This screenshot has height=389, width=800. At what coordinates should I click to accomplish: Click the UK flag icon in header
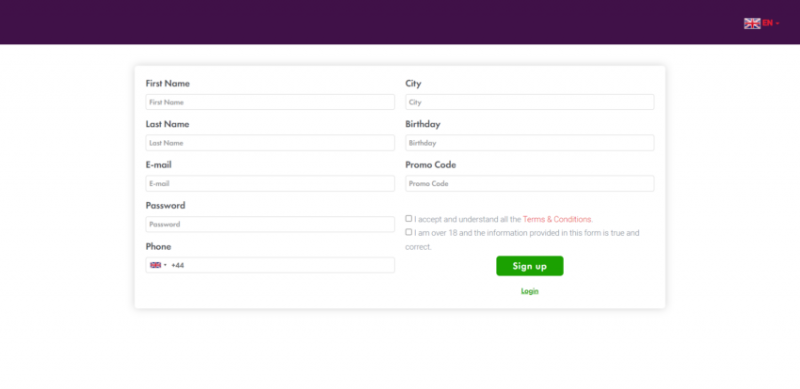click(x=752, y=23)
